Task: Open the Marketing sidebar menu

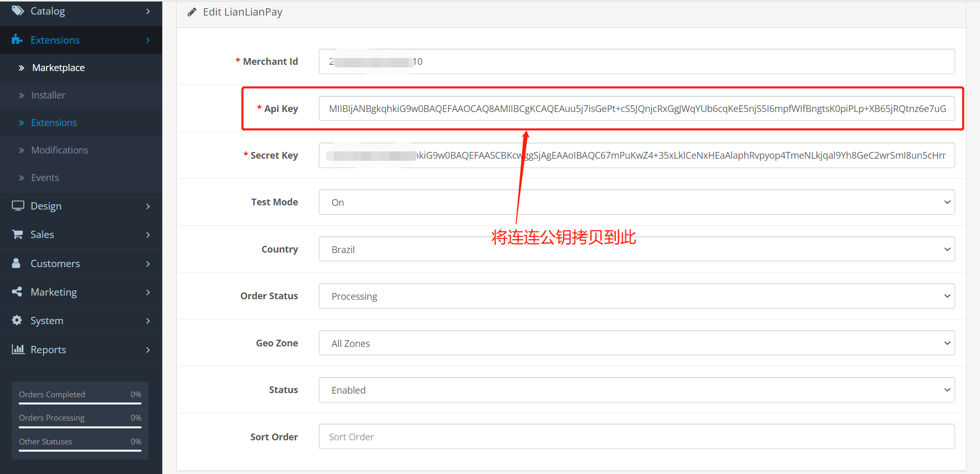Action: point(81,292)
